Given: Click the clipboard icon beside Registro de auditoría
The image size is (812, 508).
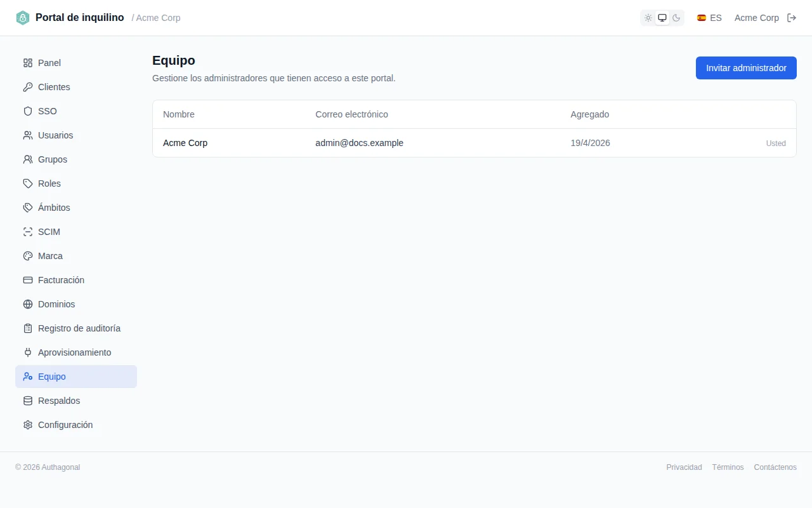Looking at the screenshot, I should 28,328.
